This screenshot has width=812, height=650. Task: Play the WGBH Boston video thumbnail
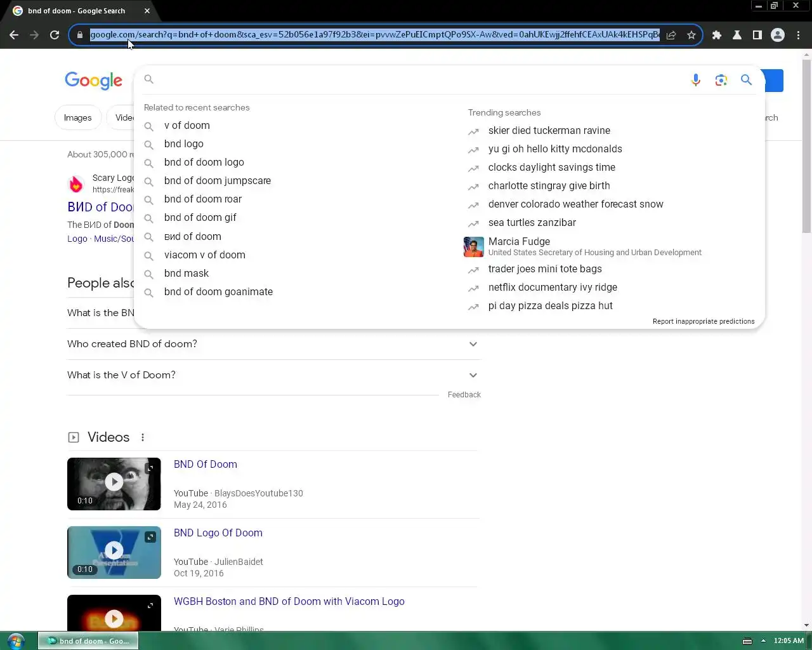pos(114,613)
